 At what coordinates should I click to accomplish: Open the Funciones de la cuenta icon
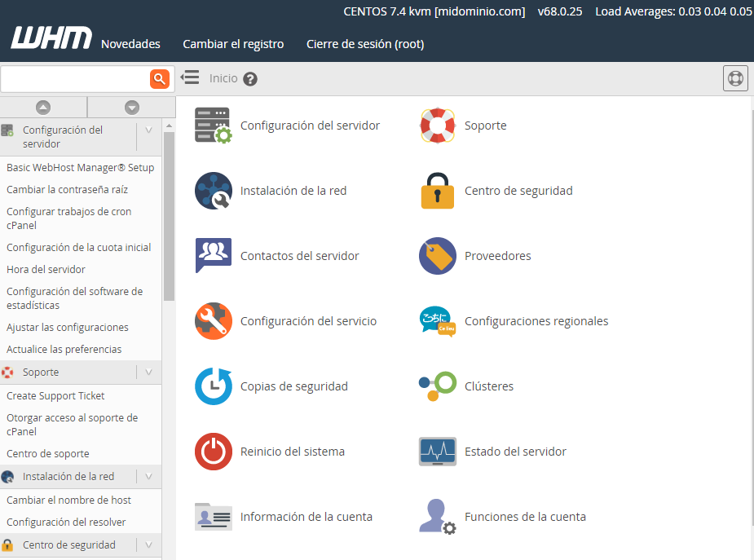[x=437, y=517]
